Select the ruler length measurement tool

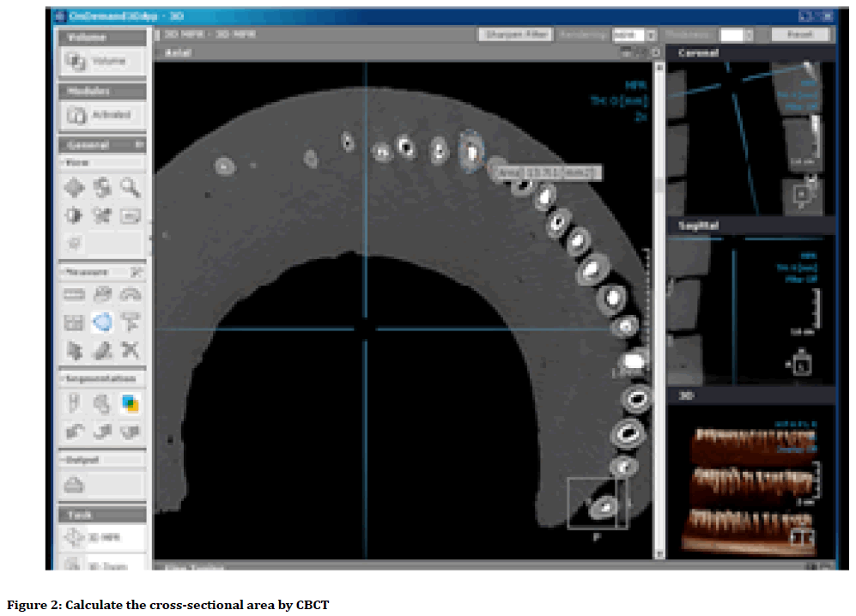pyautogui.click(x=75, y=294)
